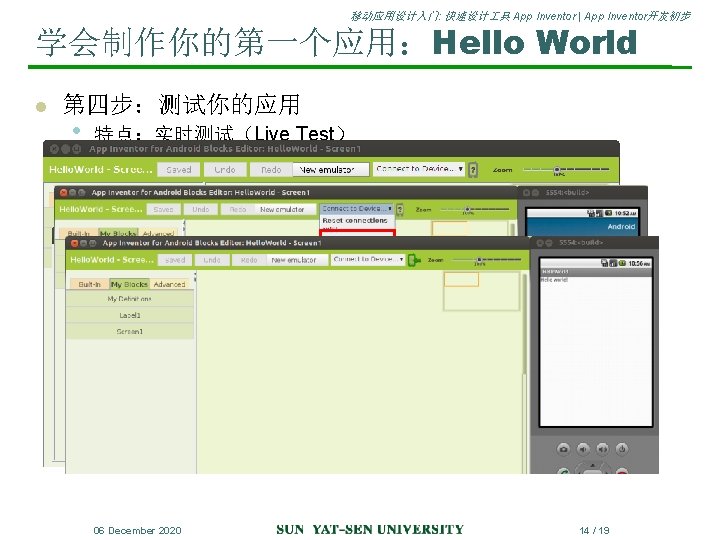Click Zoom slider handle in middle window

467,209
